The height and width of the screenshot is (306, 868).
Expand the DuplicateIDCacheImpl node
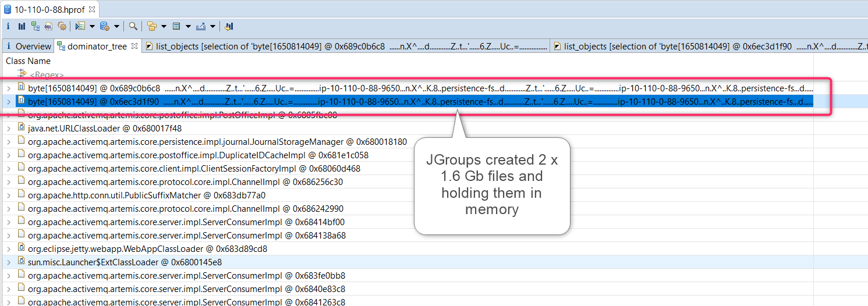point(8,155)
